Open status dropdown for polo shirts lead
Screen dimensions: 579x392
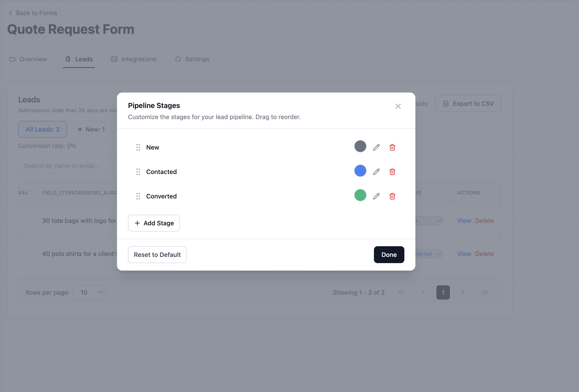[x=429, y=254]
